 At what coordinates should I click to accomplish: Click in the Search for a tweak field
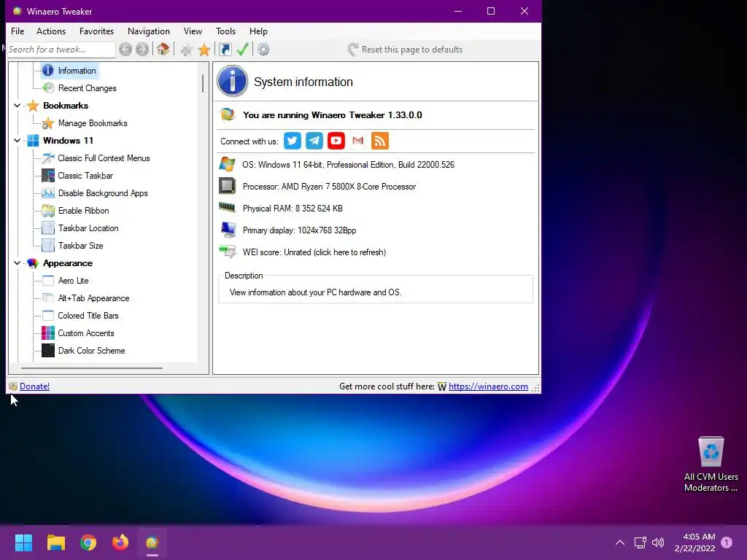61,50
